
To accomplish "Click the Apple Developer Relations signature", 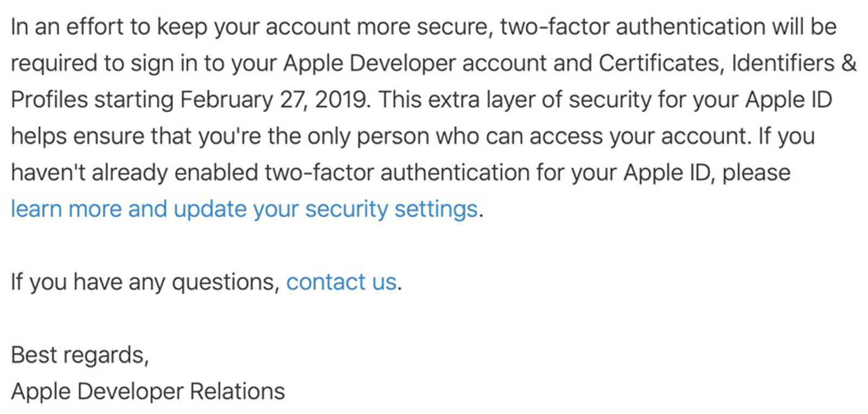I will point(148,391).
